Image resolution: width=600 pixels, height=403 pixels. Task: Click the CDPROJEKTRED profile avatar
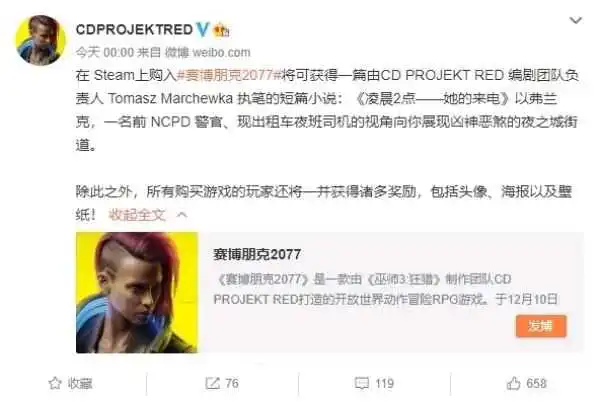(x=40, y=40)
